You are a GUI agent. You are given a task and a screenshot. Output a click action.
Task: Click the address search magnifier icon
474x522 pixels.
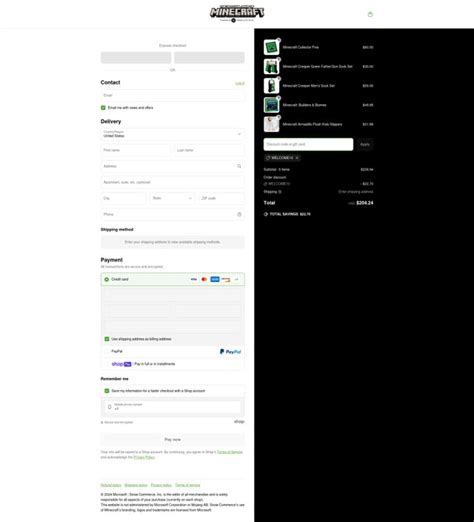tap(239, 166)
